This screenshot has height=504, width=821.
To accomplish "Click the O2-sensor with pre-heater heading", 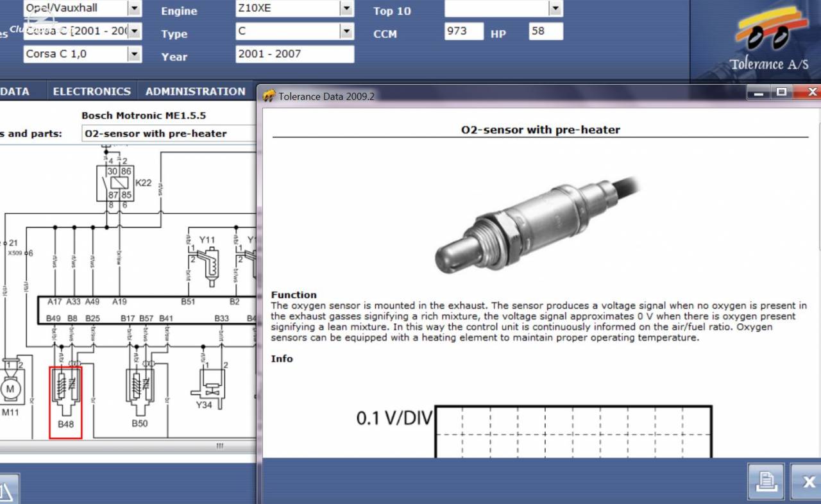I will point(541,130).
